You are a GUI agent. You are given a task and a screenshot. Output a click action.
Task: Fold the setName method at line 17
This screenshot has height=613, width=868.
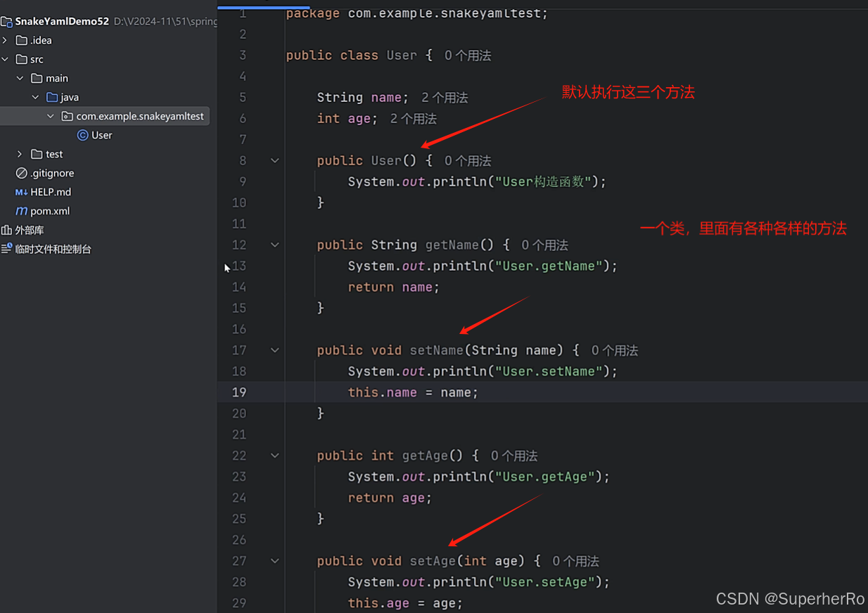[275, 350]
